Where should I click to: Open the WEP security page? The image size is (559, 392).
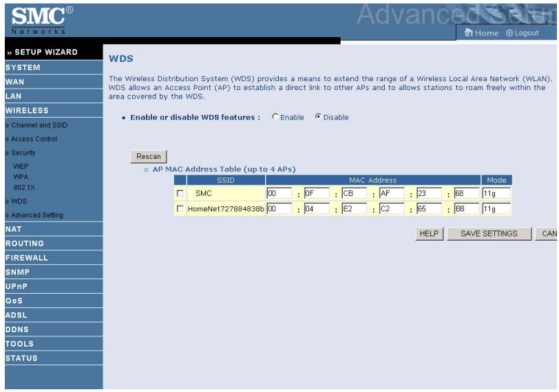pos(21,166)
